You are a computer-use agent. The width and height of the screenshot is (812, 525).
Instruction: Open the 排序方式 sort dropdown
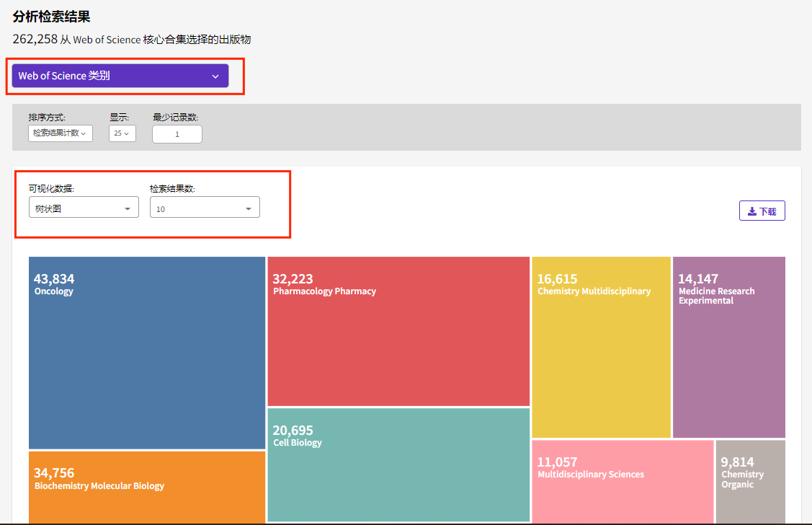click(x=61, y=133)
